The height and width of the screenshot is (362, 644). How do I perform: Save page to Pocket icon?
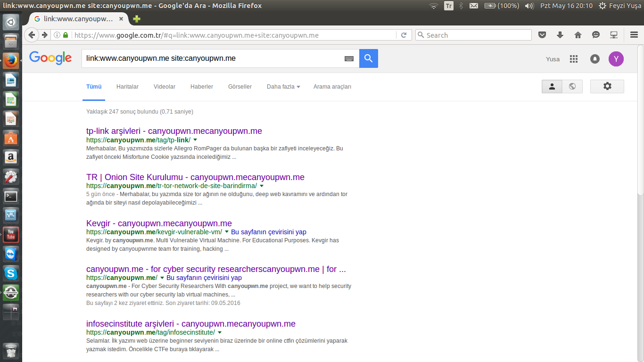[542, 35]
